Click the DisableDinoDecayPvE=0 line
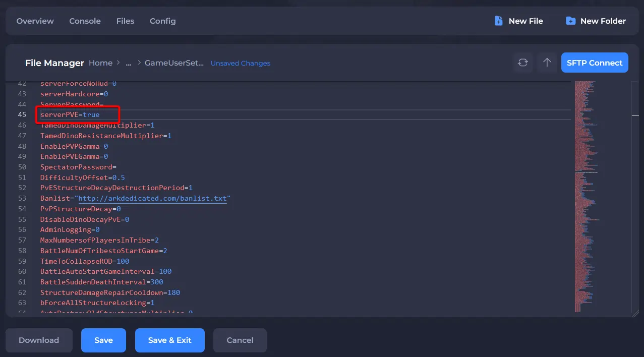 click(85, 219)
